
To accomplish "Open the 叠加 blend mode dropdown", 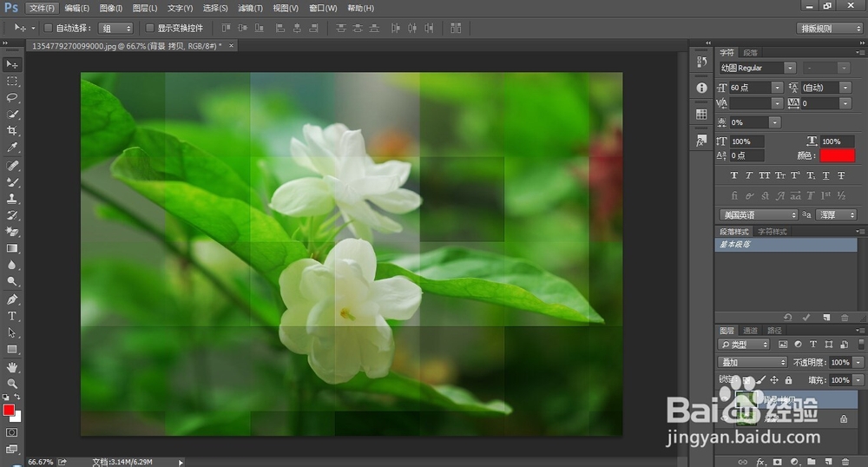I will point(753,363).
